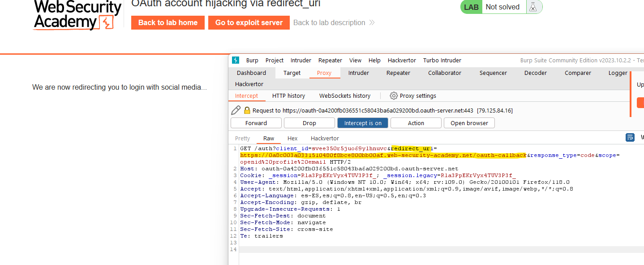The image size is (644, 265).
Task: Click the highlighted redirect_uri parameter name
Action: [x=412, y=148]
